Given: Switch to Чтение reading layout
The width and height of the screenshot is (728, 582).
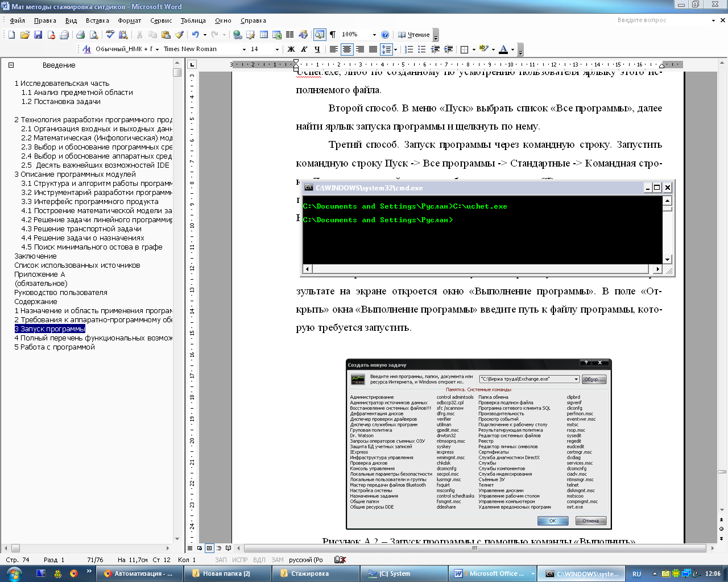Looking at the screenshot, I should pos(414,35).
